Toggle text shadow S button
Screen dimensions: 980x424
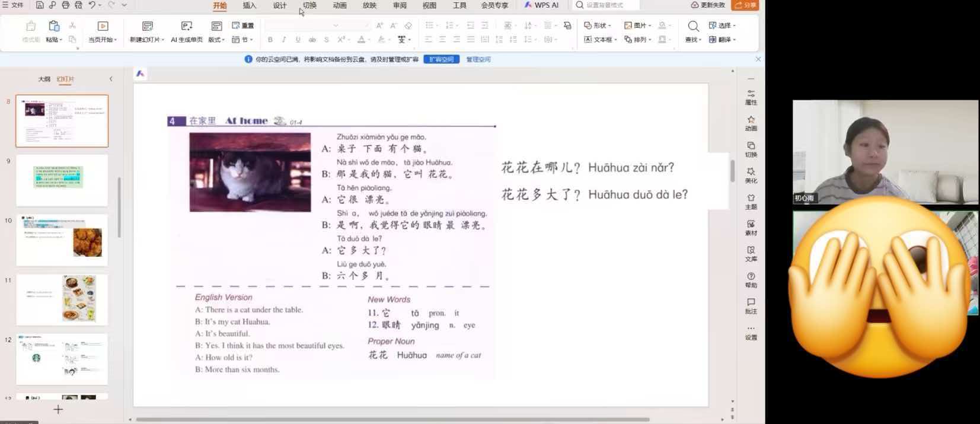326,40
